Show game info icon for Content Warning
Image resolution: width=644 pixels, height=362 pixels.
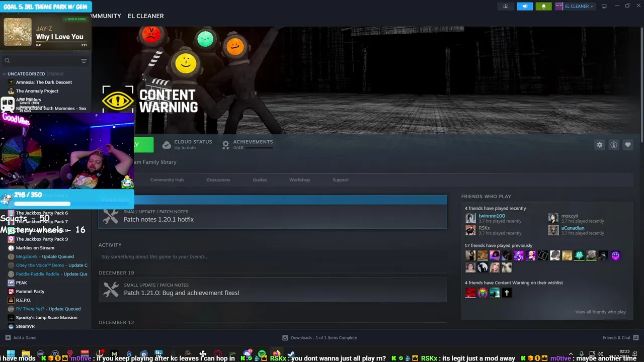(x=613, y=145)
